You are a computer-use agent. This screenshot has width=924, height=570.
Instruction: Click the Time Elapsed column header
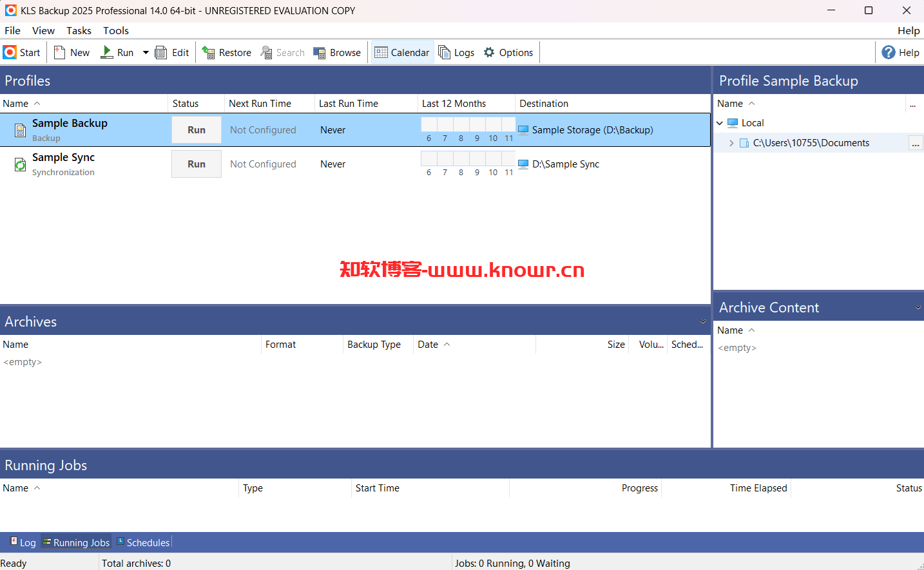click(x=726, y=488)
